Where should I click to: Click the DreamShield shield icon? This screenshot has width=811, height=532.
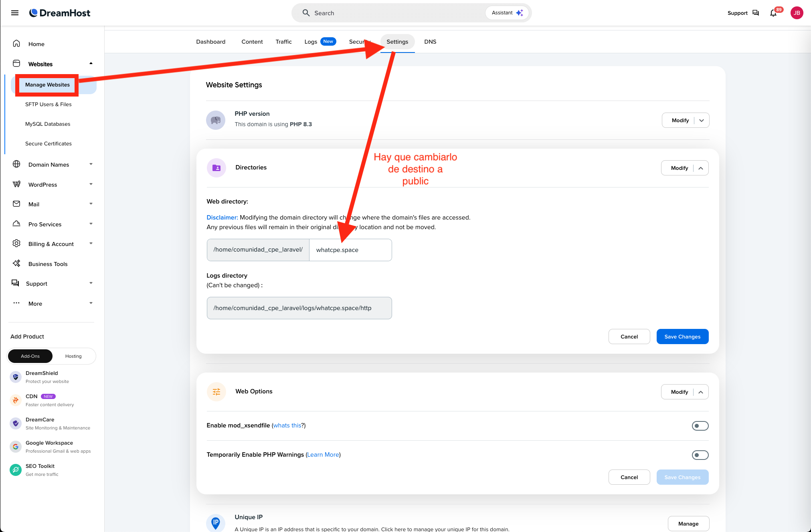tap(16, 377)
